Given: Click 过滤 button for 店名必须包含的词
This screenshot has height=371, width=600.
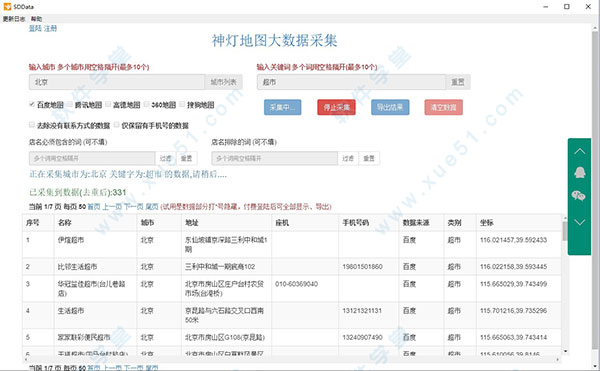Looking at the screenshot, I should coord(166,158).
